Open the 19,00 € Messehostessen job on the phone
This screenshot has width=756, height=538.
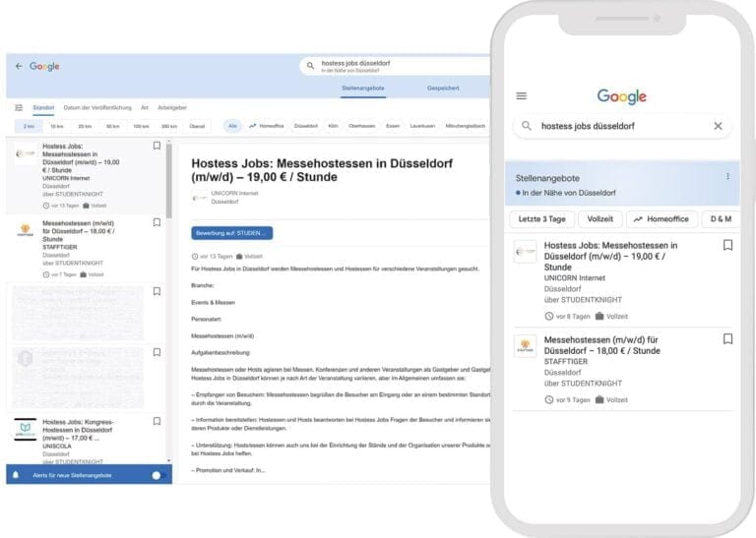623,280
